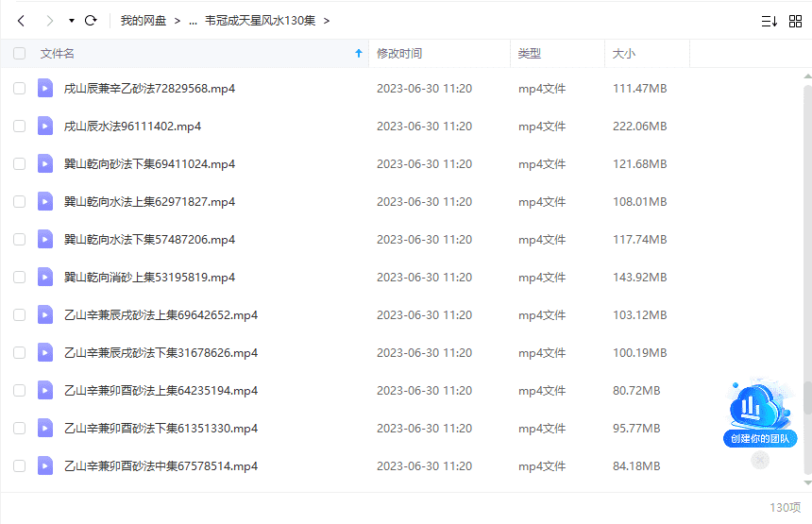812x524 pixels.
Task: Click the back navigation arrow
Action: coord(21,20)
